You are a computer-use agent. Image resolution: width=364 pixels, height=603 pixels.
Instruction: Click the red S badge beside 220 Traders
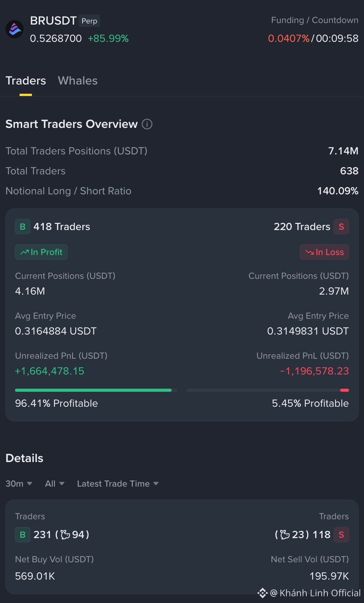[x=341, y=227]
